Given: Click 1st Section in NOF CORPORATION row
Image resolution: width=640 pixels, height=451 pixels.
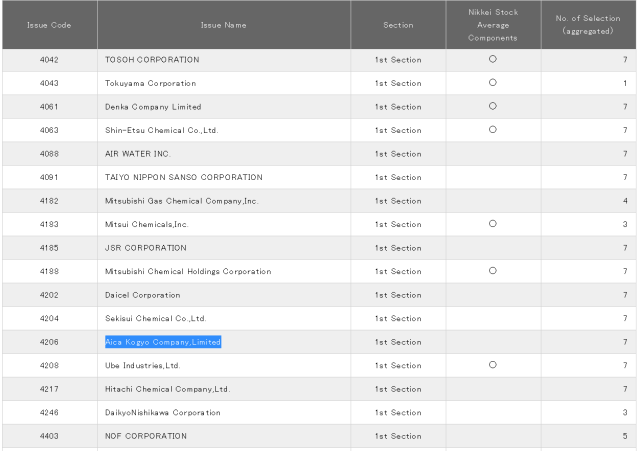Looking at the screenshot, I should tap(398, 436).
